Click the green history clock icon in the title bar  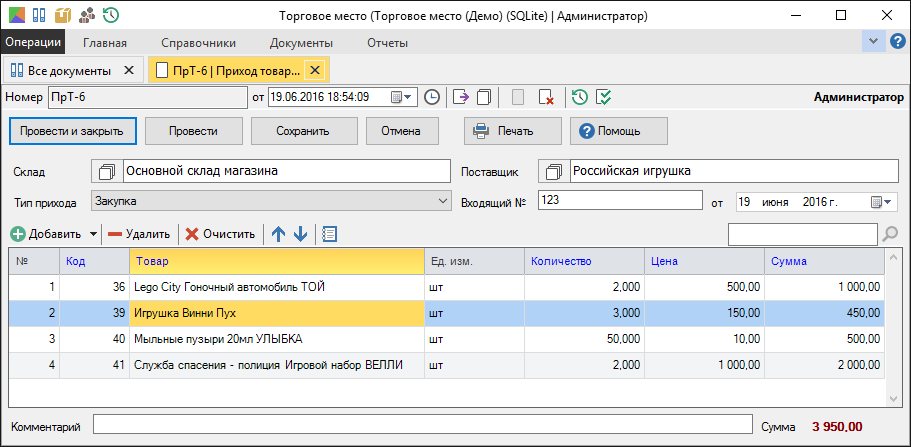click(111, 15)
